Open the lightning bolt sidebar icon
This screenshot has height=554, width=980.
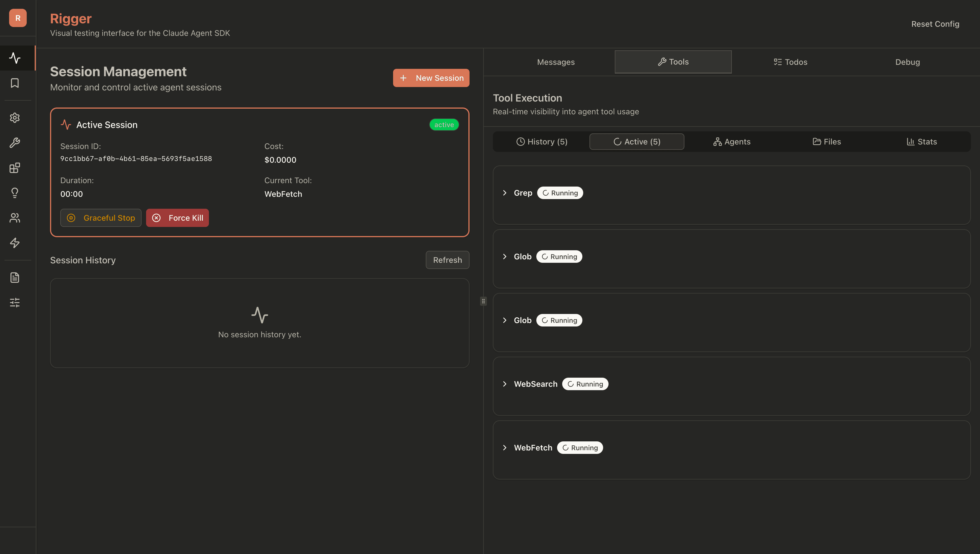pyautogui.click(x=15, y=243)
